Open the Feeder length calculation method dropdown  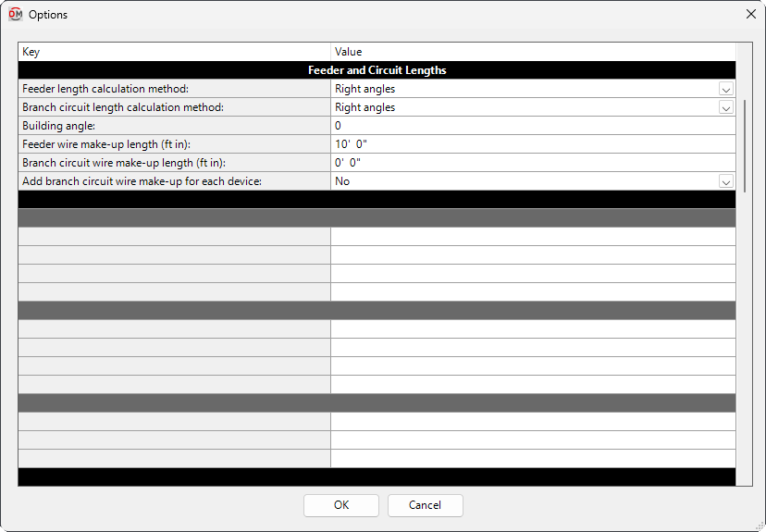726,89
